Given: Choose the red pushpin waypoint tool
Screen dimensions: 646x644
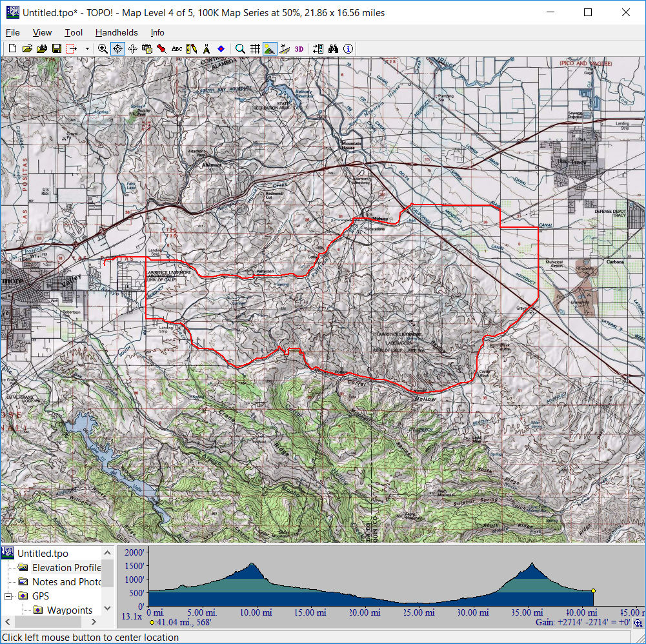Looking at the screenshot, I should (x=161, y=48).
